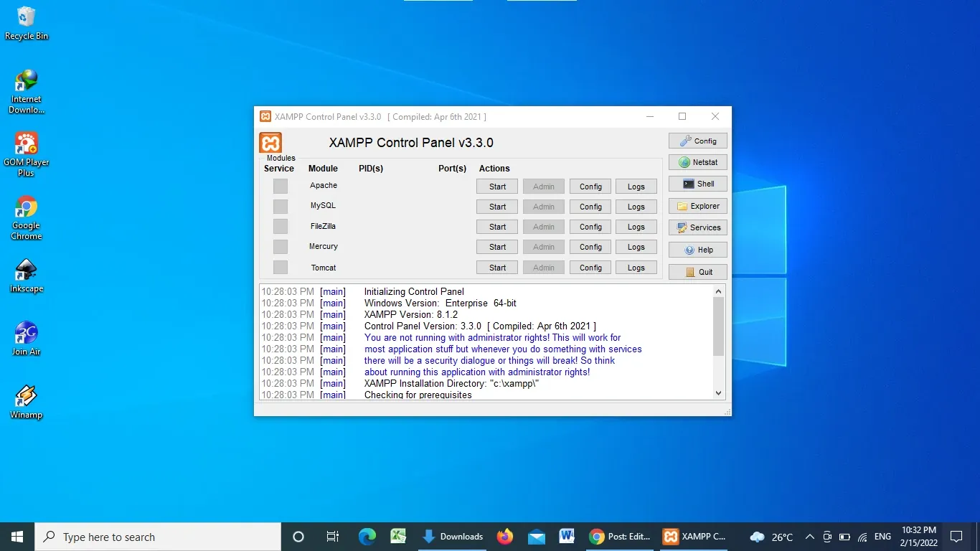980x551 pixels.
Task: Show hidden system tray icons
Action: tap(810, 537)
